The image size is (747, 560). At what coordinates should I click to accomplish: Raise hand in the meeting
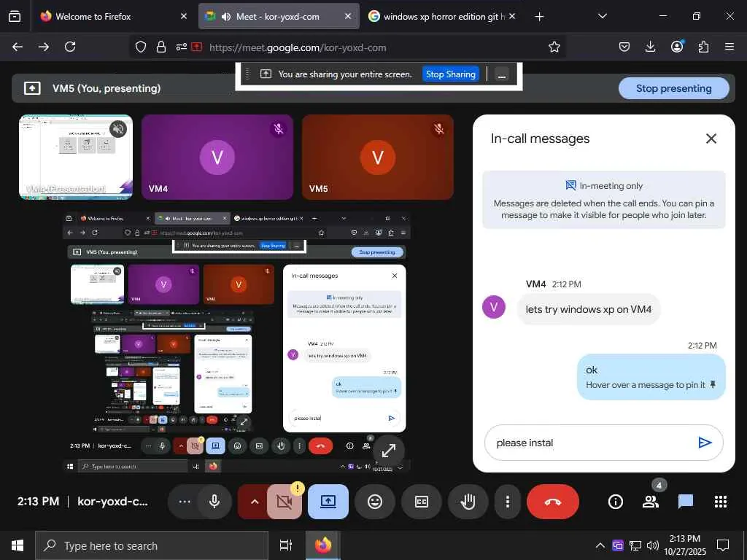(x=468, y=502)
